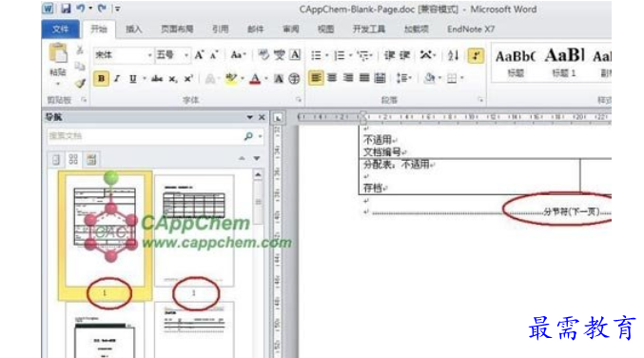Apply the first AaBbC heading style
The width and height of the screenshot is (644, 358).
(x=516, y=63)
